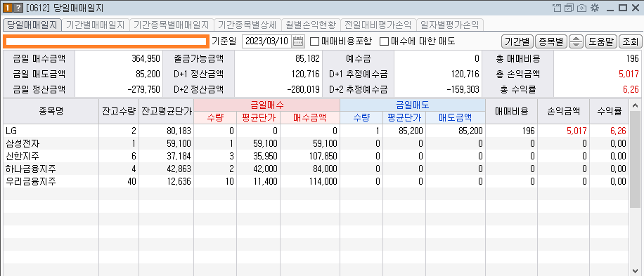Select the 신한지주 row name
Screen dimensions: 644x276
coord(23,156)
